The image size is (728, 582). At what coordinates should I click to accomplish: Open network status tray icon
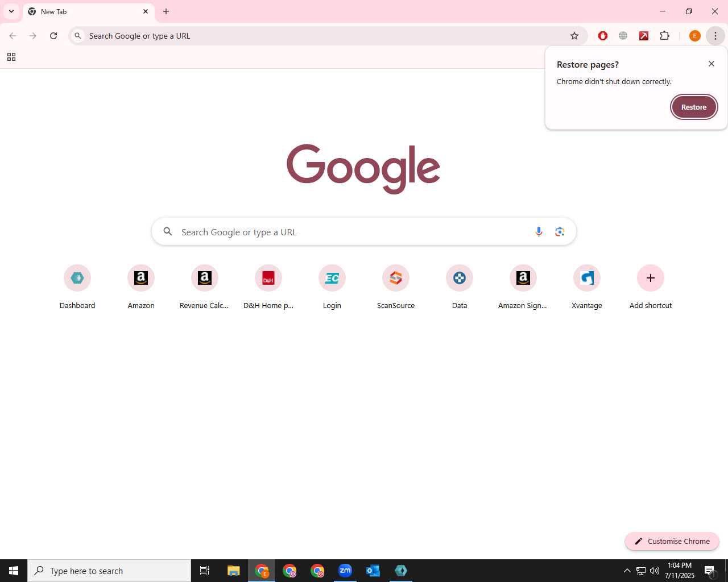click(x=641, y=571)
